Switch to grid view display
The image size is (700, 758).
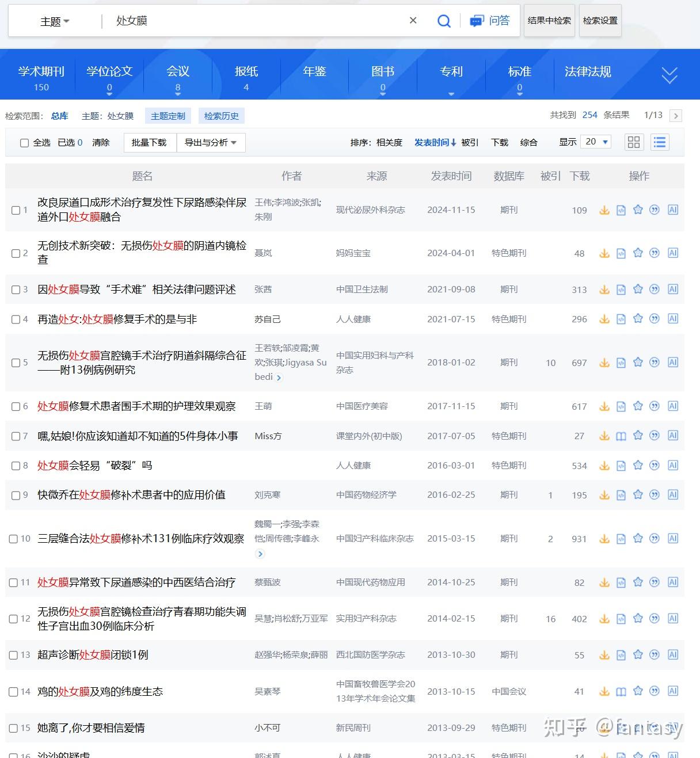[634, 142]
